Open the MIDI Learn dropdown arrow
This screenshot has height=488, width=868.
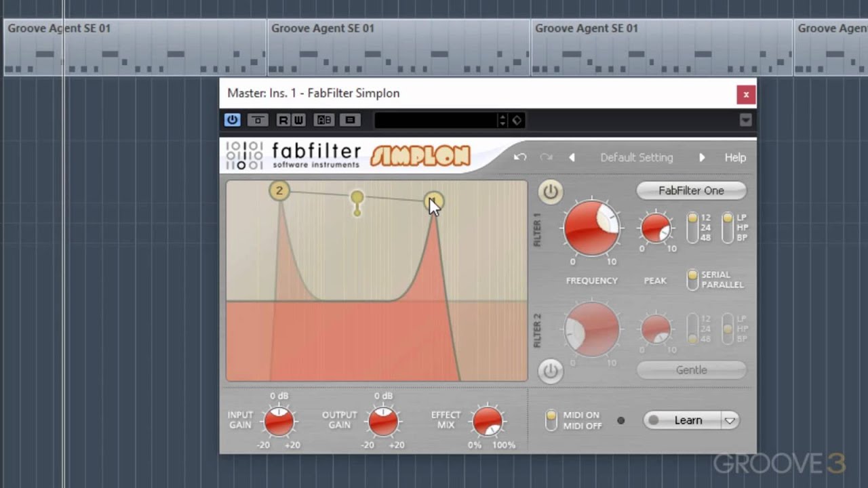[x=730, y=420]
